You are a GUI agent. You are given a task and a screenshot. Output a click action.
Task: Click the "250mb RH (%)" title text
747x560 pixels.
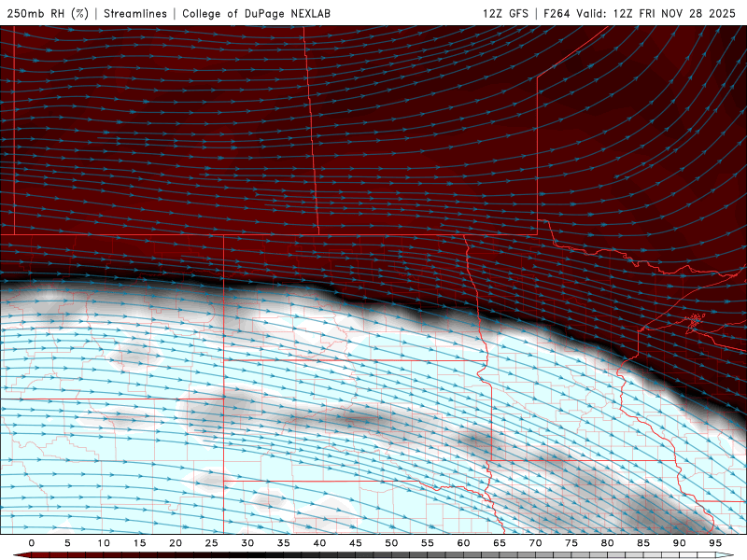click(x=49, y=13)
